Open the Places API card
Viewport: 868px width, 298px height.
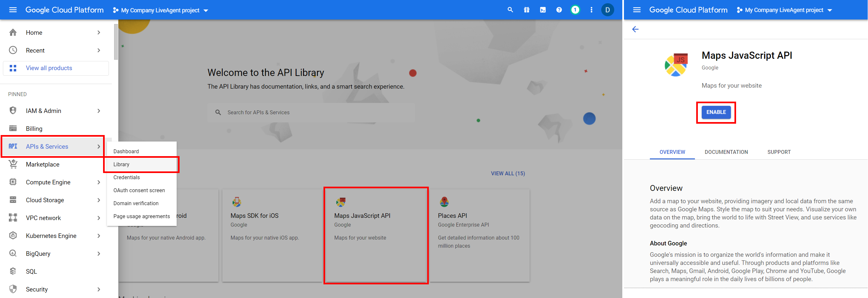pyautogui.click(x=479, y=236)
